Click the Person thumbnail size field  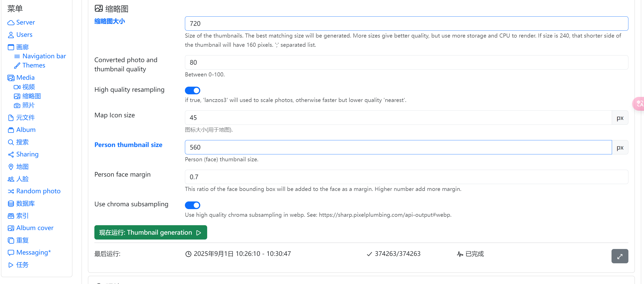coord(398,147)
